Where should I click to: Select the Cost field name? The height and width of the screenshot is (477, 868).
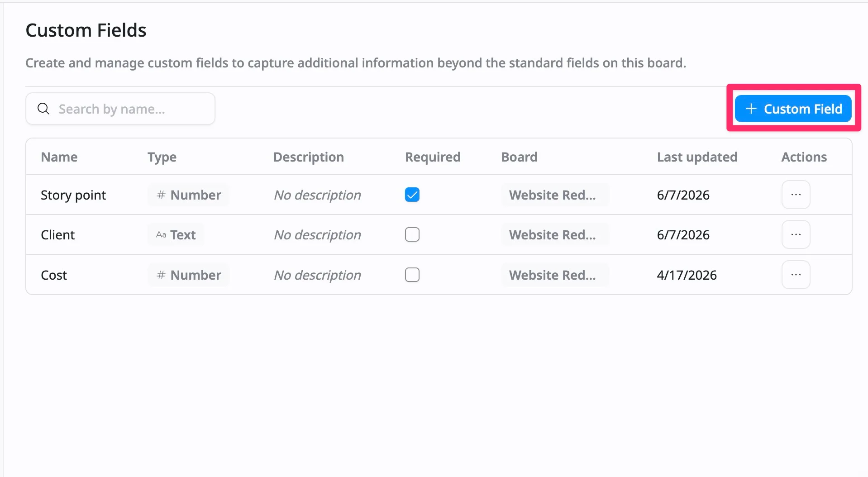pyautogui.click(x=54, y=275)
